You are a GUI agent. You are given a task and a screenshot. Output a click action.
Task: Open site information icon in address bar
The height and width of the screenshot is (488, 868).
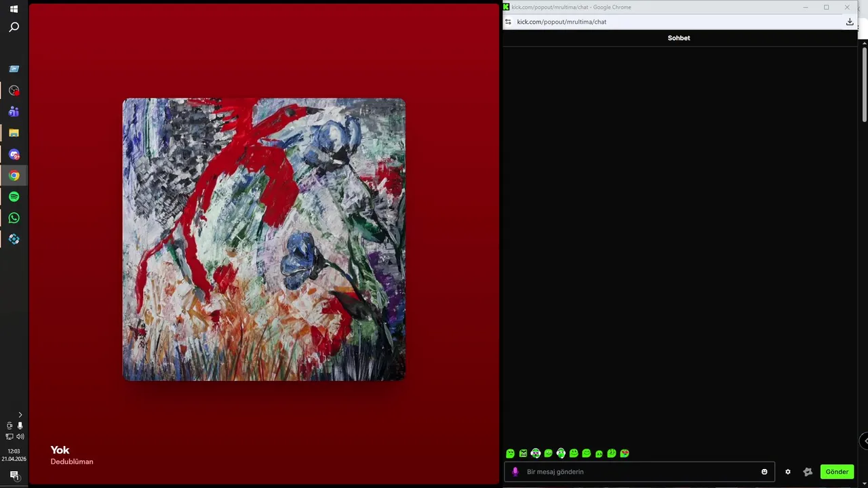pyautogui.click(x=508, y=22)
